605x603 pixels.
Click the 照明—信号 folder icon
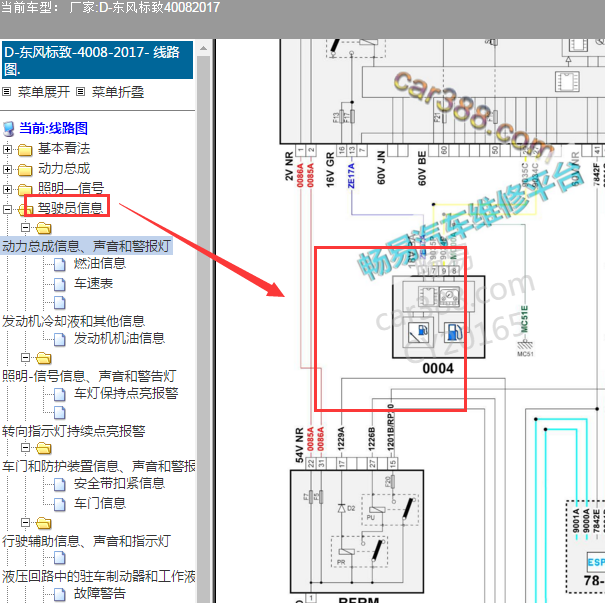[x=25, y=189]
